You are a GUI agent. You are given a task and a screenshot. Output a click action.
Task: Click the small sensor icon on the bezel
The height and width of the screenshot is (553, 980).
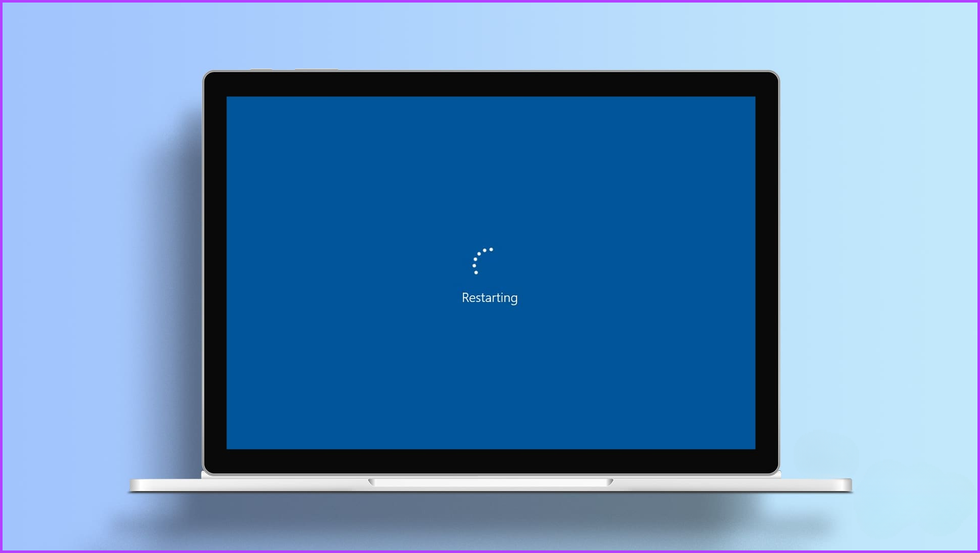point(260,68)
